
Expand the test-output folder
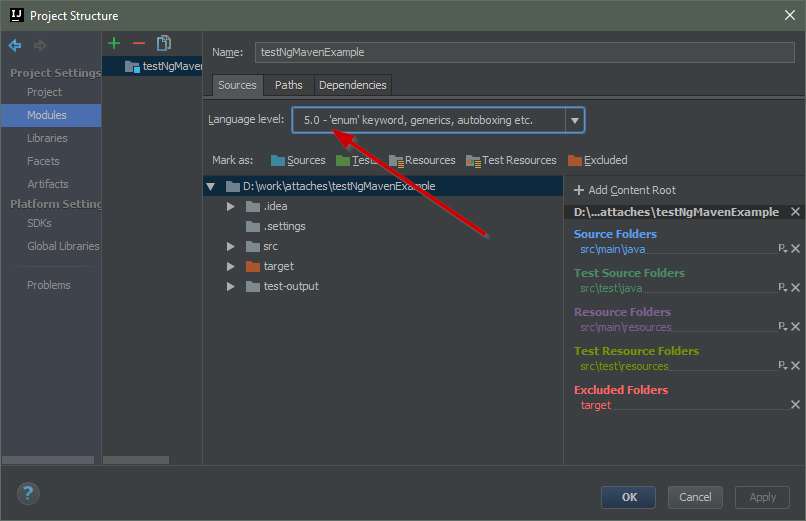click(x=231, y=287)
